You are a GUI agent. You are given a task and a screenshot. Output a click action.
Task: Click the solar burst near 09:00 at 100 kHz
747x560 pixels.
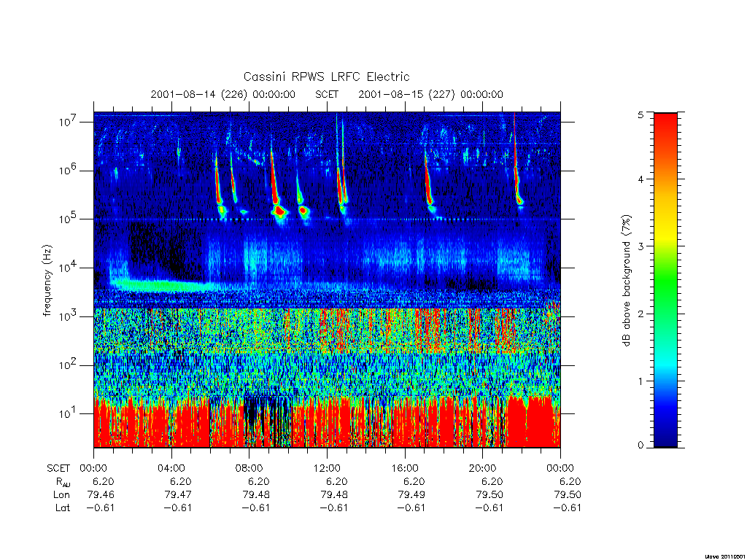279,211
